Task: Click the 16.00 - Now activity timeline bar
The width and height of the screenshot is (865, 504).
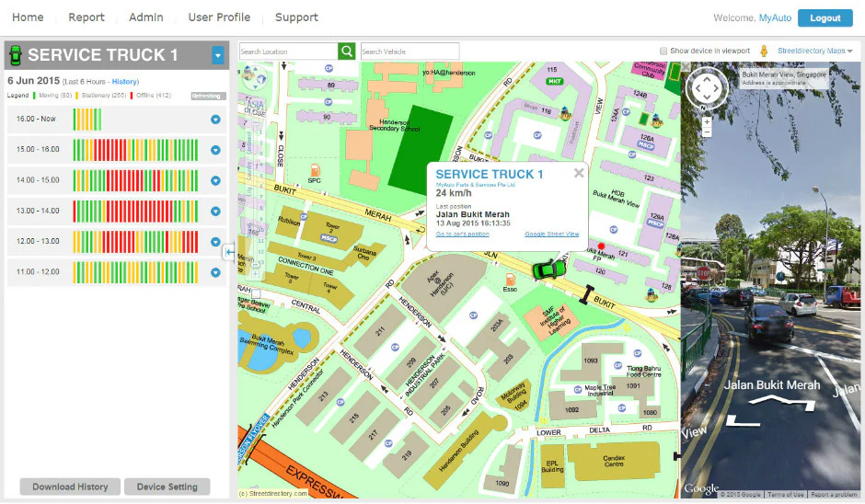Action: [87, 120]
